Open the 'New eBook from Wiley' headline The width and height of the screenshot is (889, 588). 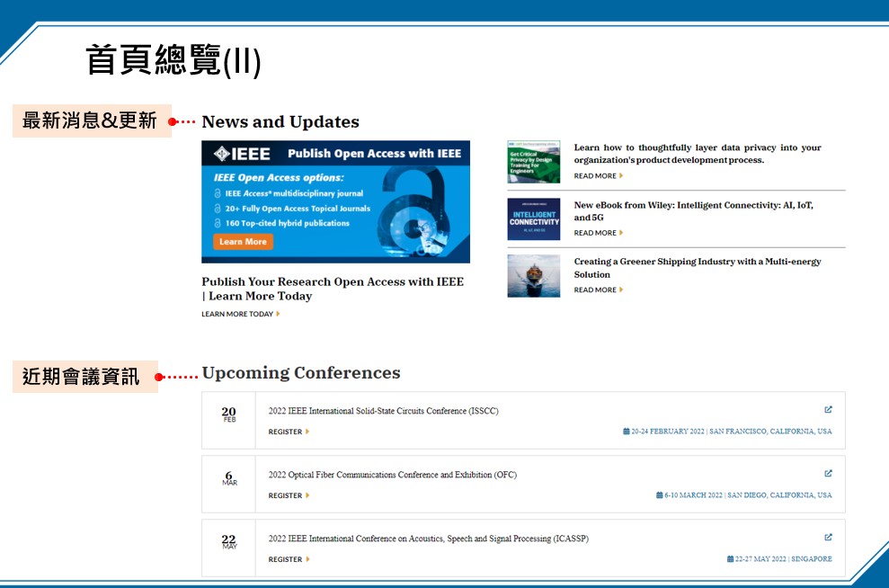pos(693,211)
